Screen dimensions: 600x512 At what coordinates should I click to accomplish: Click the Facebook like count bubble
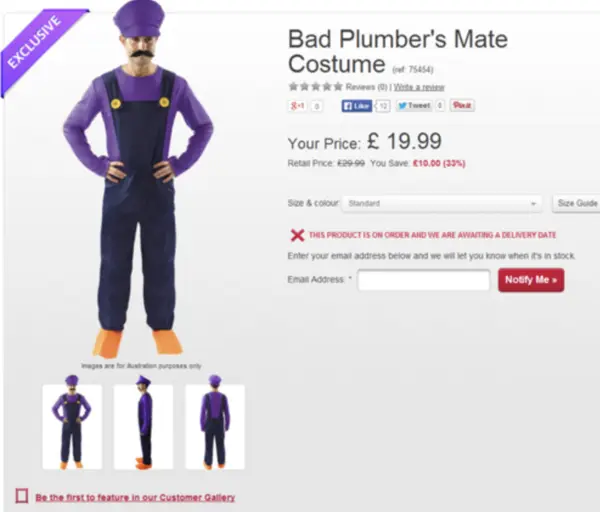pyautogui.click(x=383, y=106)
